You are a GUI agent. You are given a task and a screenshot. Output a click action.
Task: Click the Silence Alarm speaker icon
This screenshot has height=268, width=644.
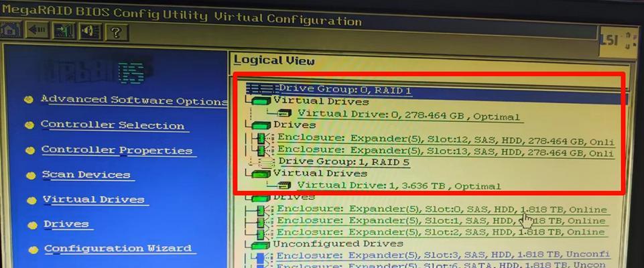click(x=90, y=31)
